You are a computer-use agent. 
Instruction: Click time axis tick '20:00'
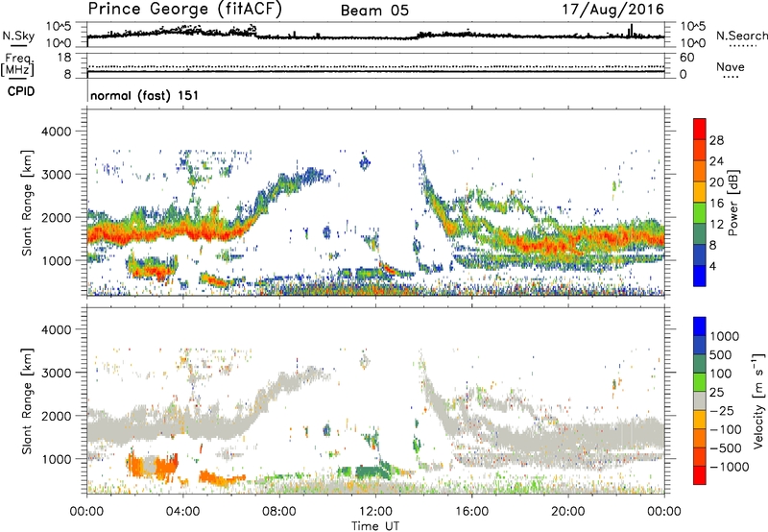(567, 512)
